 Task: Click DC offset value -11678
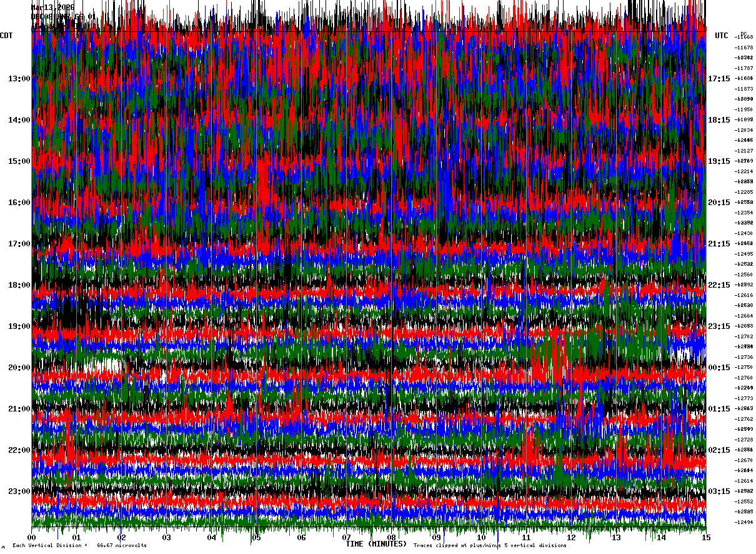click(744, 48)
